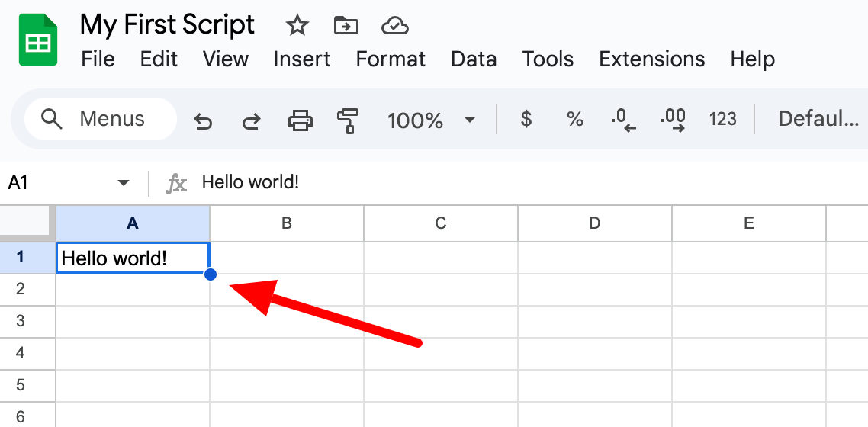Open the Help menu
Viewport: 868px width, 427px height.
coord(752,59)
